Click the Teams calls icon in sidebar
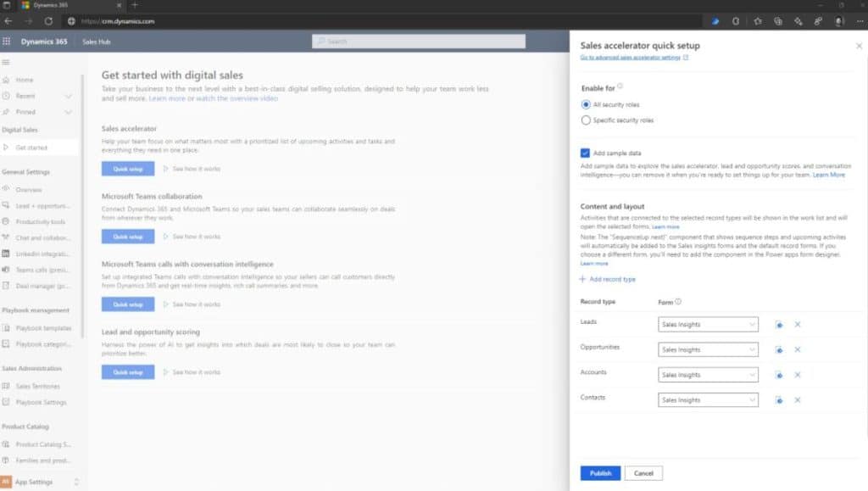Viewport: 868px width, 491px height. pos(6,270)
